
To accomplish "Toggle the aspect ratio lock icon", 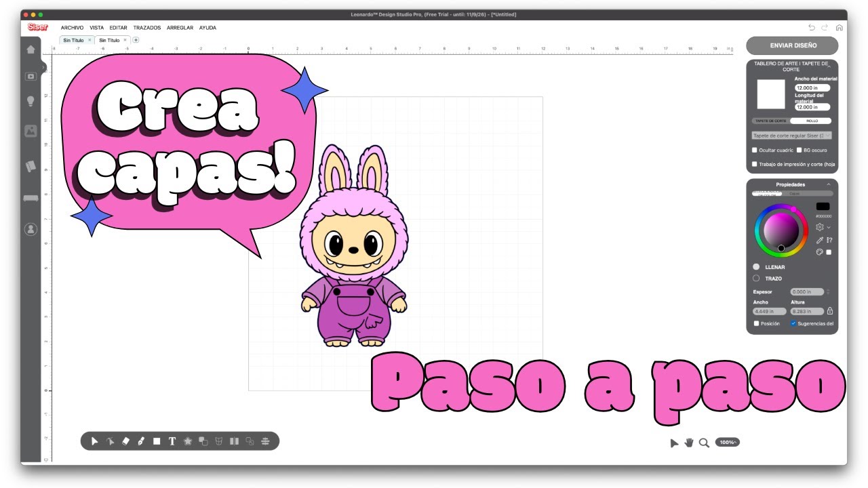I will point(830,311).
